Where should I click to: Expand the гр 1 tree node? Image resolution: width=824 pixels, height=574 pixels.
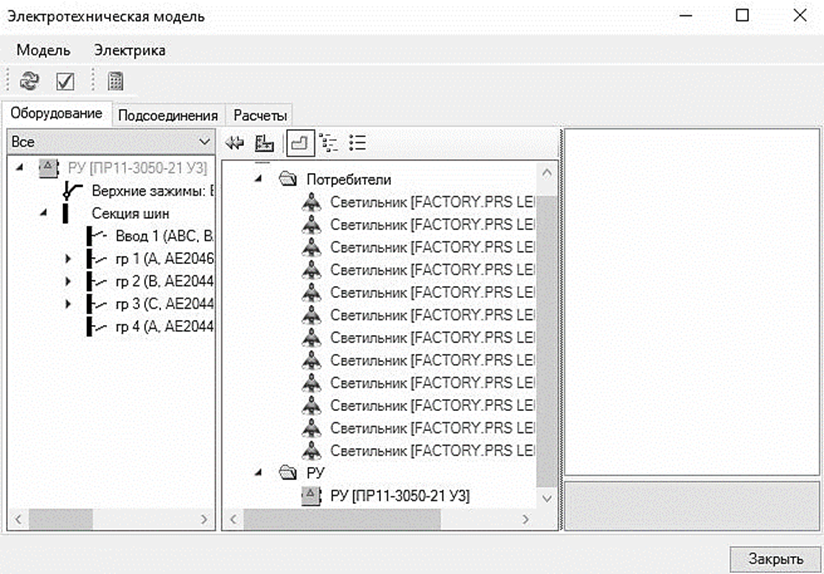pos(68,258)
